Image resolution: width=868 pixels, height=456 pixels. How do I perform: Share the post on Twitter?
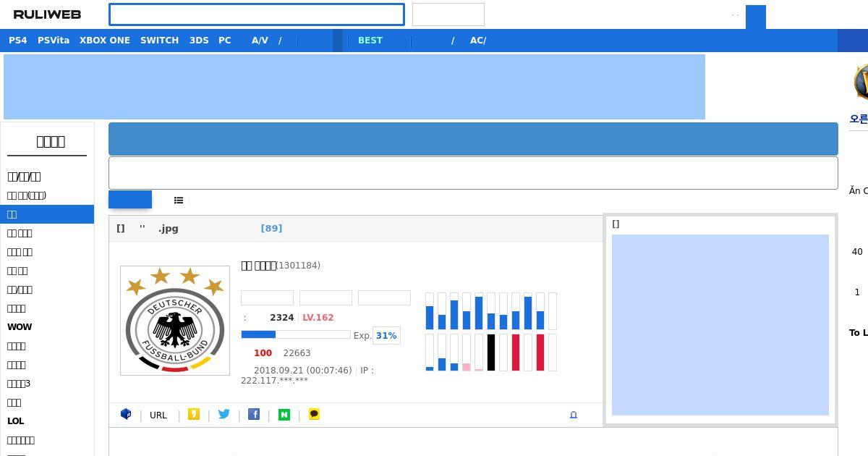click(224, 414)
